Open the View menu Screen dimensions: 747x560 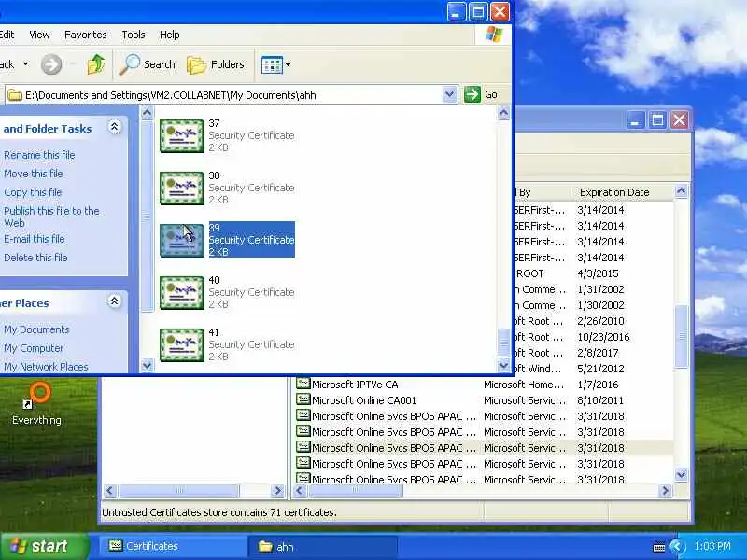coord(39,35)
